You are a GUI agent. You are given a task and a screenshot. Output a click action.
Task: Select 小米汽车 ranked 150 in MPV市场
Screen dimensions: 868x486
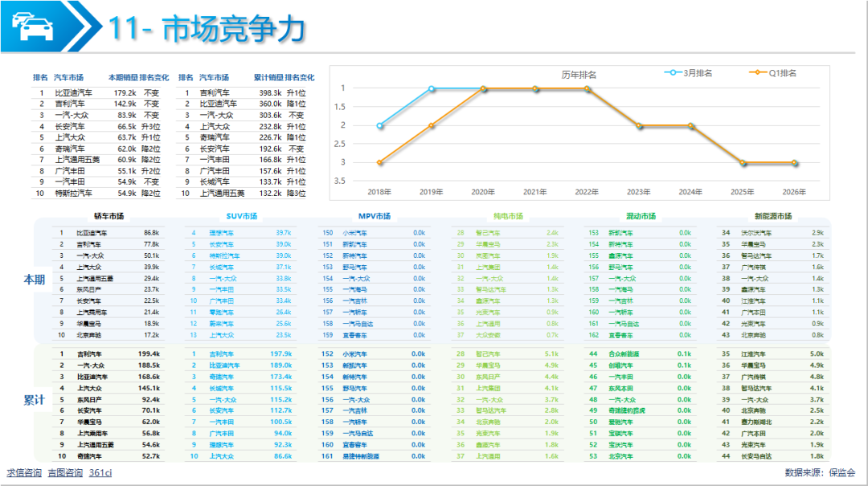[354, 233]
